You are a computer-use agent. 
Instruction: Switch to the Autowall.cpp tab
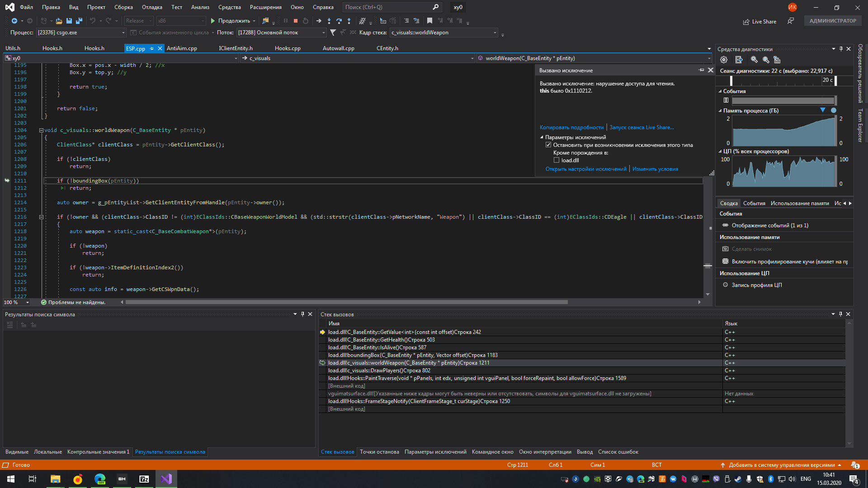point(338,48)
